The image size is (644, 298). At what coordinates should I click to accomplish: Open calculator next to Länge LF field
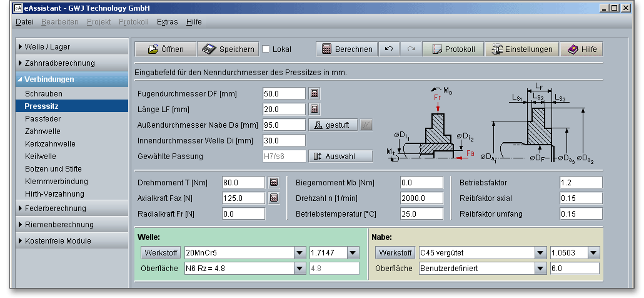315,109
